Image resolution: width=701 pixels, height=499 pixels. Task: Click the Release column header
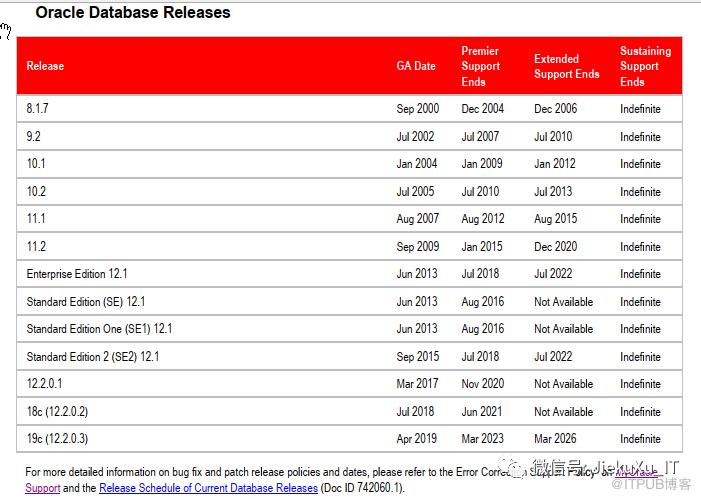point(45,66)
